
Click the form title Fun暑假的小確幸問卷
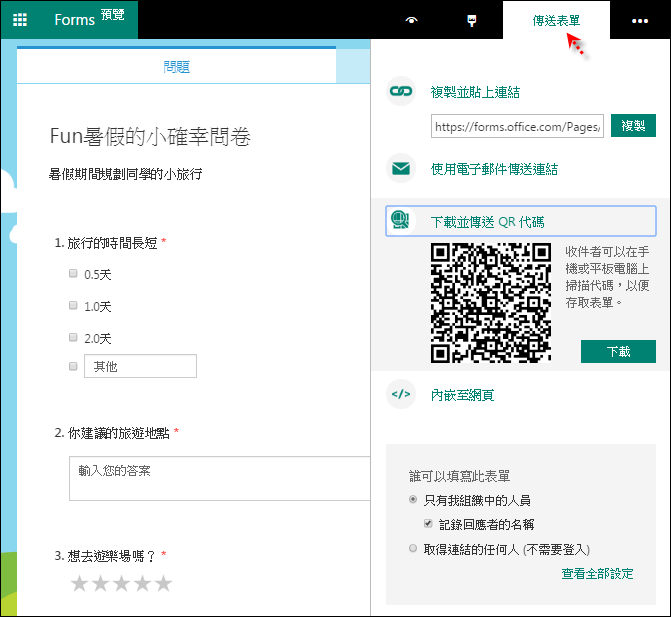150,136
